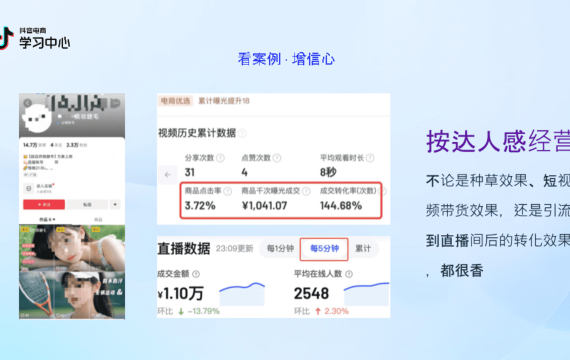Select the 累计 interval tab
Image resolution: width=570 pixels, height=360 pixels.
[x=363, y=249]
